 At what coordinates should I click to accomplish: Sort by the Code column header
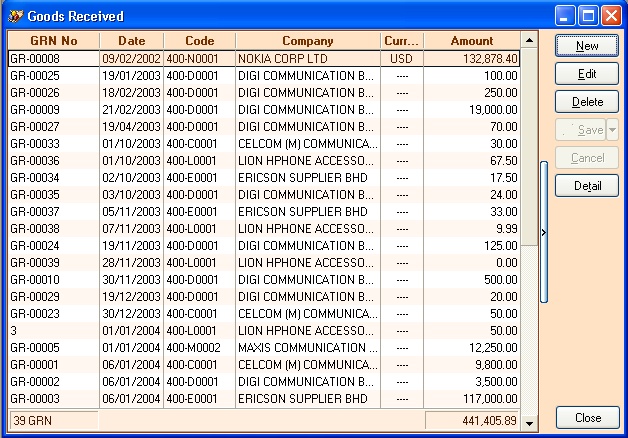(199, 40)
